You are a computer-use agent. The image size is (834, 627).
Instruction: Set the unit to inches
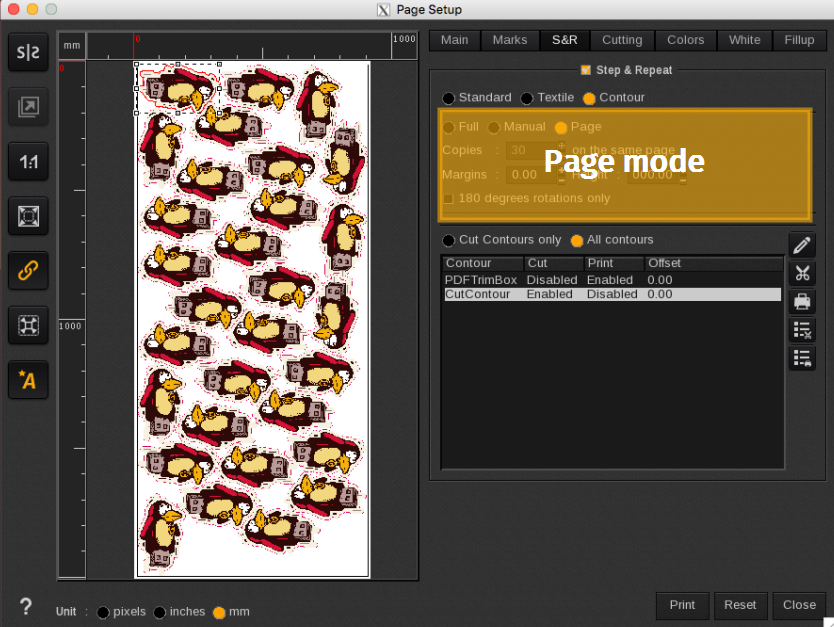coord(160,612)
